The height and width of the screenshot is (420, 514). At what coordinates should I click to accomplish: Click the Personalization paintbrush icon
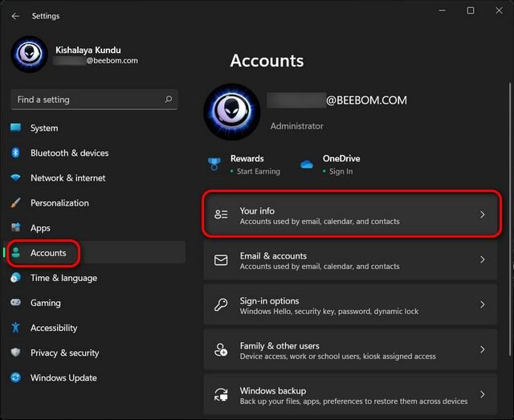(15, 202)
